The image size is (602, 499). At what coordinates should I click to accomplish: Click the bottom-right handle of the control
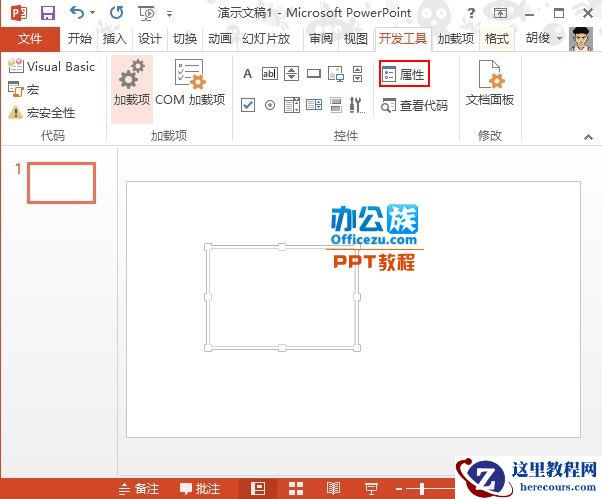(357, 348)
